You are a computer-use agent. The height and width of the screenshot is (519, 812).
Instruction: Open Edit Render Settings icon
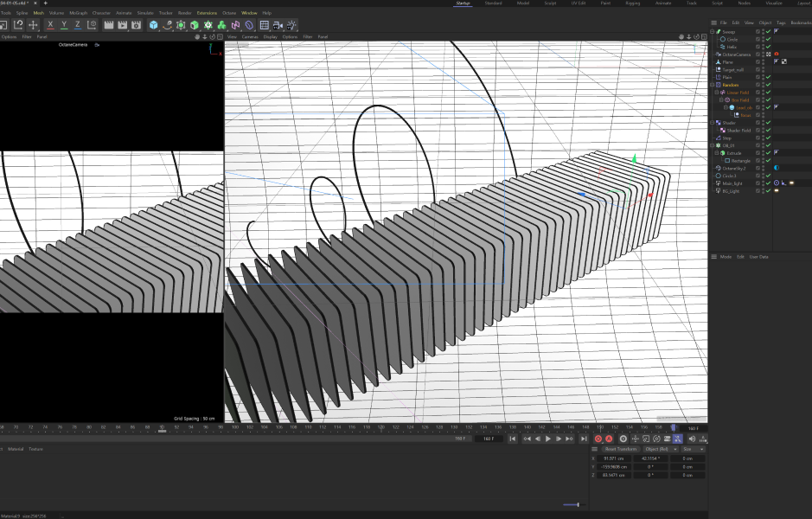tap(136, 25)
